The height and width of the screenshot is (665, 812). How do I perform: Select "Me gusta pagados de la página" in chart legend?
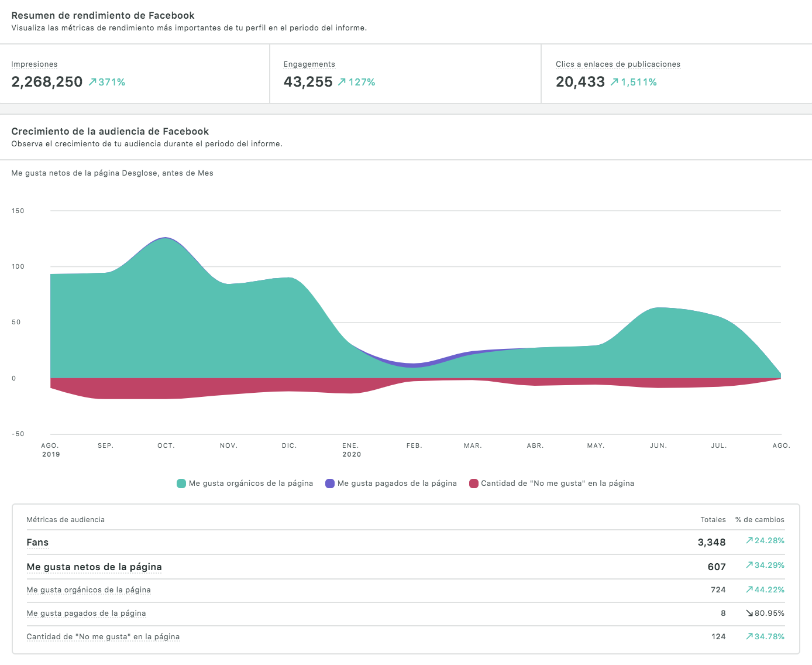pos(397,484)
